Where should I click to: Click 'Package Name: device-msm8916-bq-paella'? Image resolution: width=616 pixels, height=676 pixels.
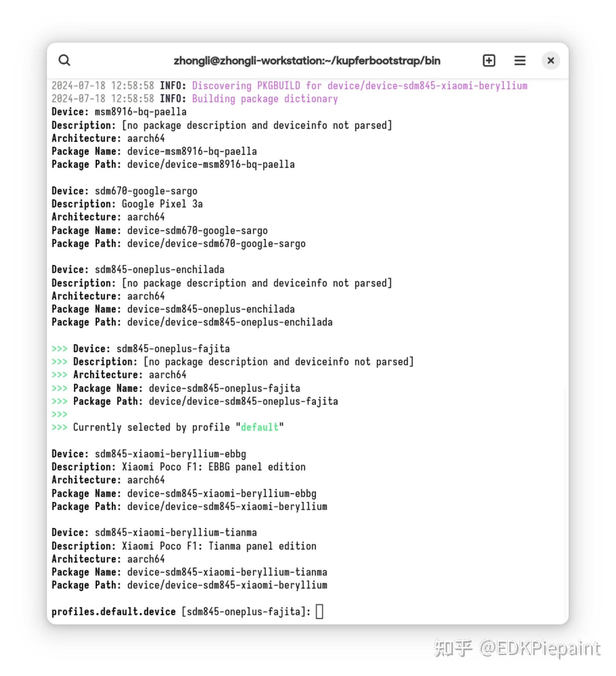154,152
